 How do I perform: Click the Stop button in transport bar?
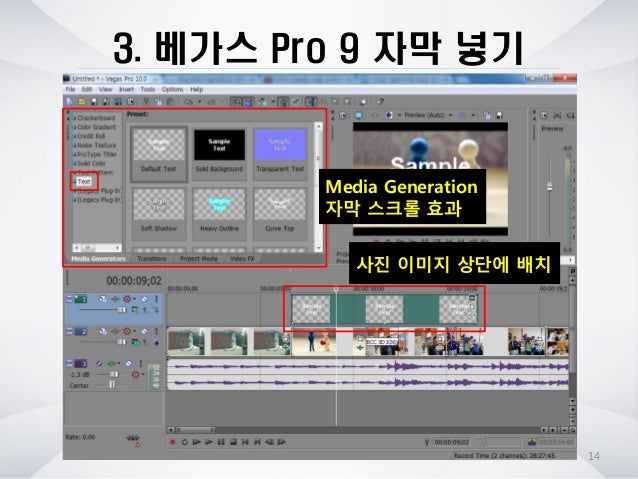(x=233, y=442)
